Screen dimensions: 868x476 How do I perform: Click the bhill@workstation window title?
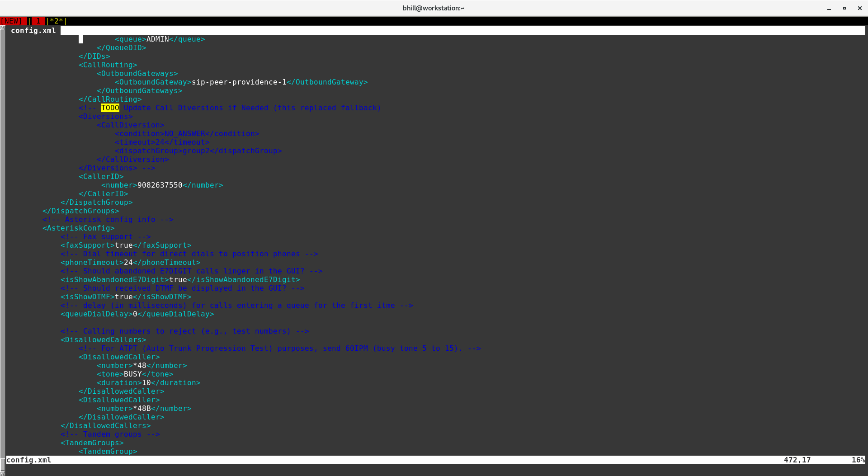point(434,8)
